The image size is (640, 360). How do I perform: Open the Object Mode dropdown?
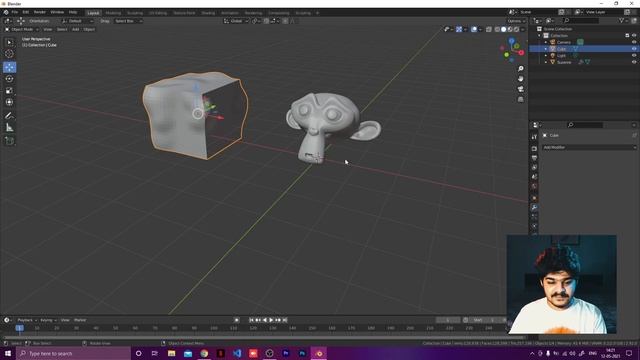[x=22, y=29]
